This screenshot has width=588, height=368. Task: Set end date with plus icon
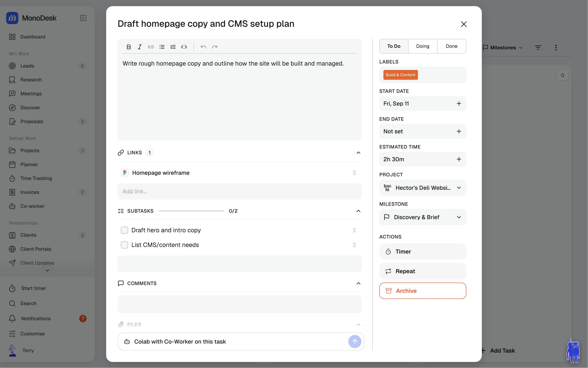[459, 131]
